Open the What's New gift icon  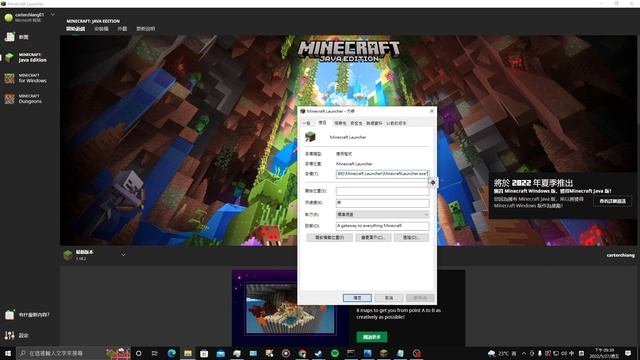pyautogui.click(x=10, y=315)
